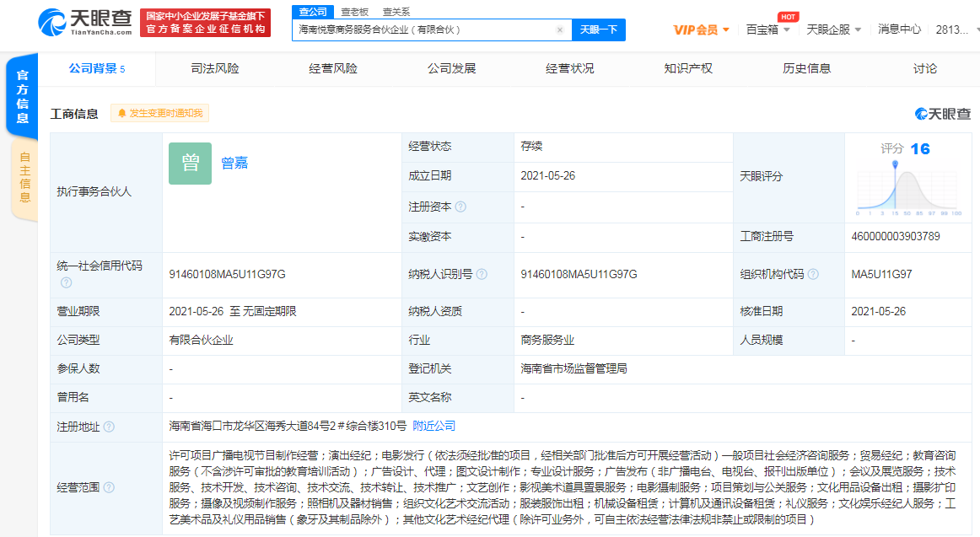
Task: Click the TianYanCha logo
Action: [x=84, y=22]
